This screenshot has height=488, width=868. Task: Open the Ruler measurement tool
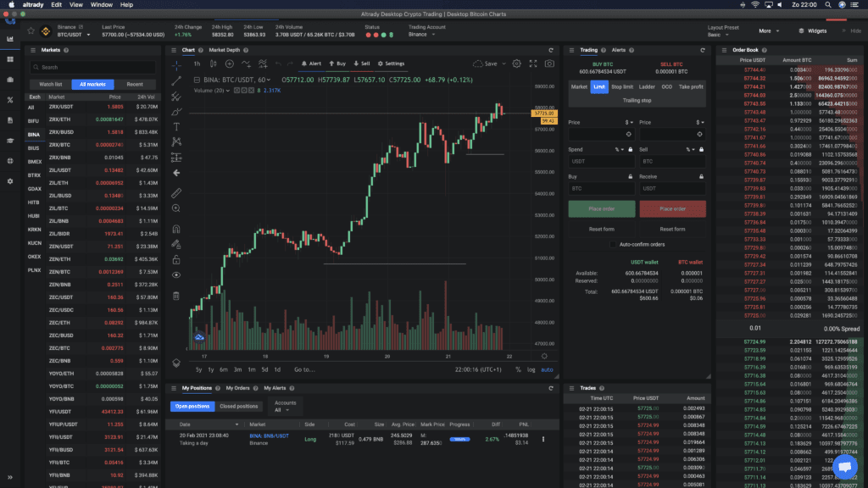pos(176,192)
